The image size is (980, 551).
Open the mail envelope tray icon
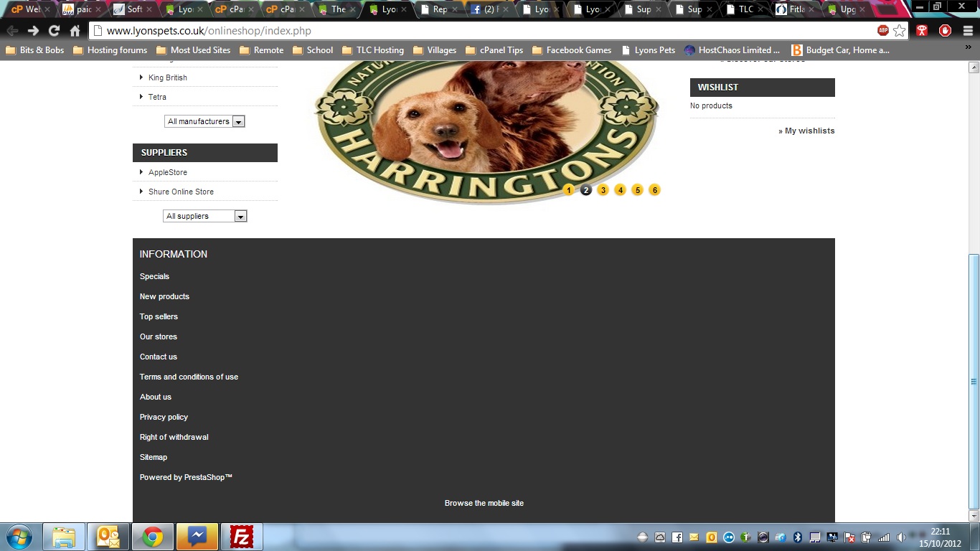[x=694, y=537]
